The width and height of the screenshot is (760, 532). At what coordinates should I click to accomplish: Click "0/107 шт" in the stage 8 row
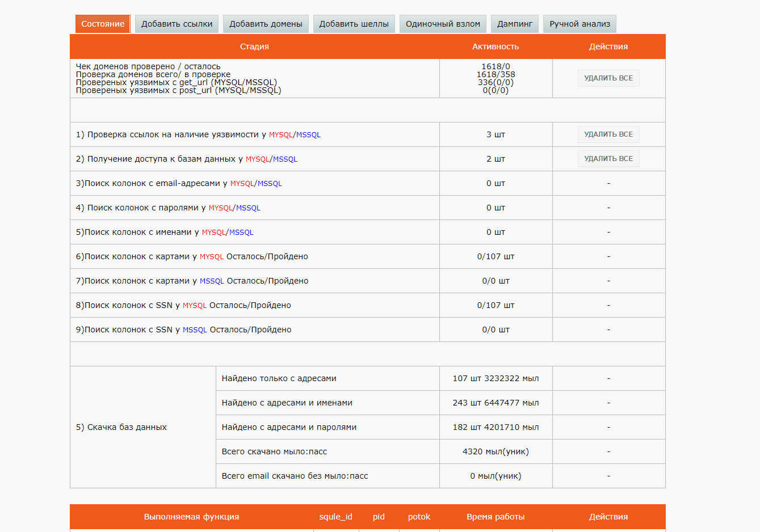point(496,305)
